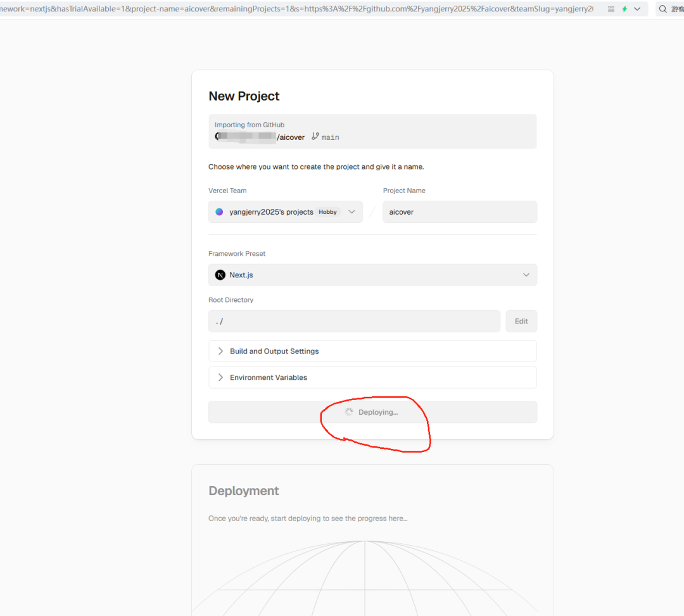This screenshot has height=616, width=684.
Task: Click the Next.js logo icon
Action: 220,275
